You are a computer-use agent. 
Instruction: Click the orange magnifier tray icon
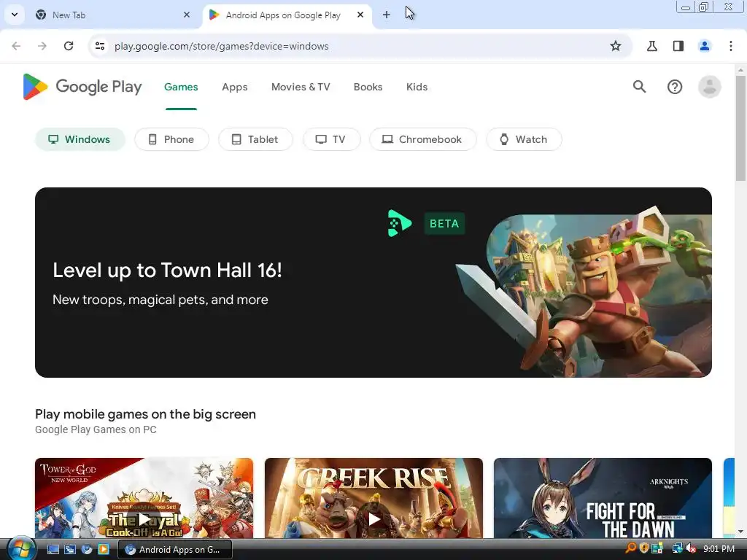631,548
